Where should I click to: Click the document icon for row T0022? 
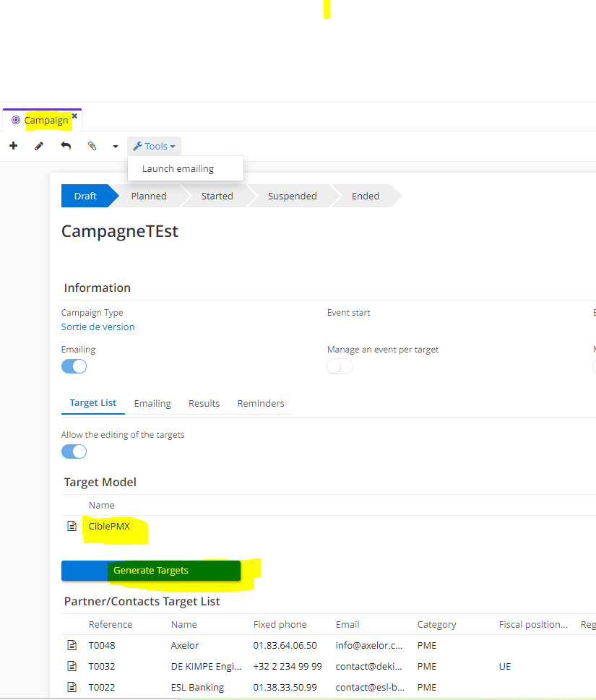(72, 687)
